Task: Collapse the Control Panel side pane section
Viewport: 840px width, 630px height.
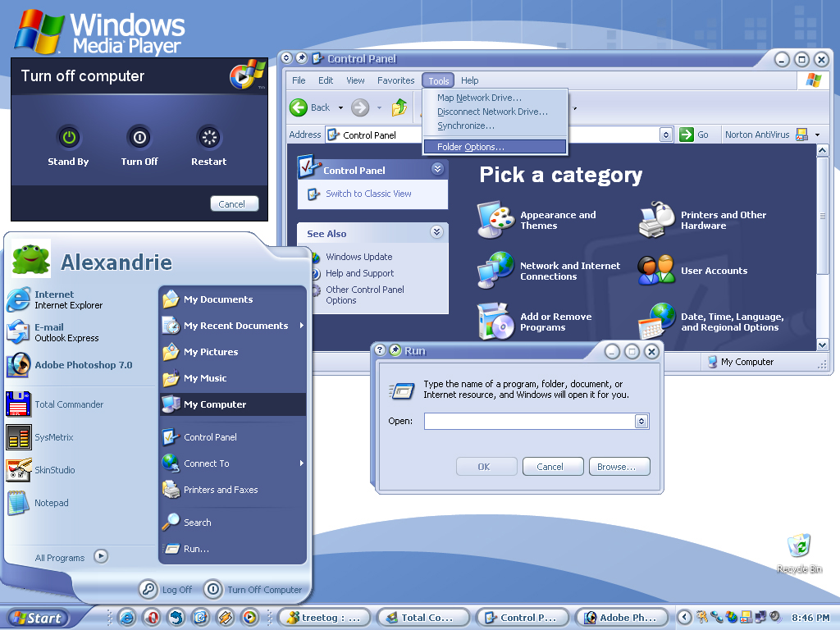Action: (x=438, y=169)
